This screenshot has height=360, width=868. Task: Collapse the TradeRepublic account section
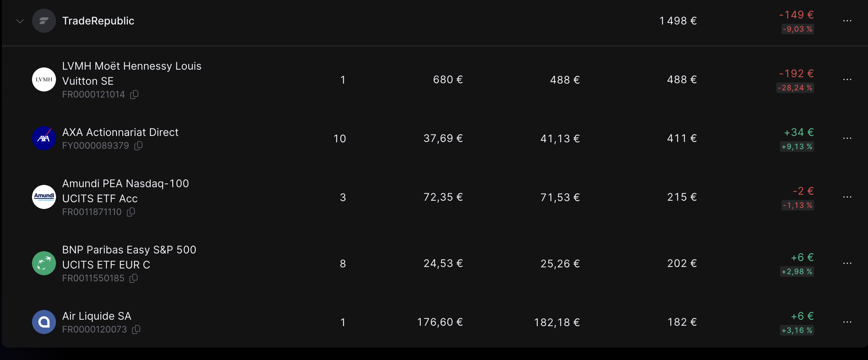click(20, 21)
